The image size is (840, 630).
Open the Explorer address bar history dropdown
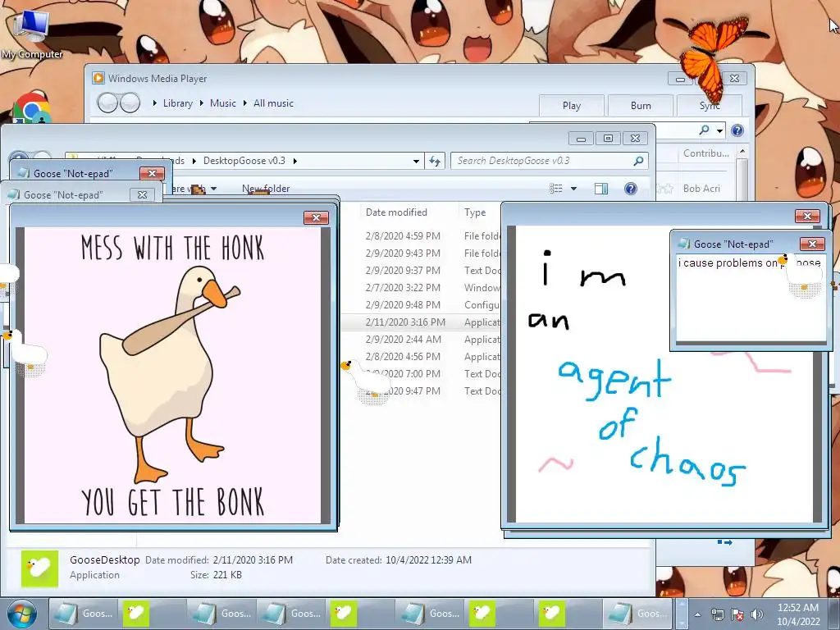[416, 161]
